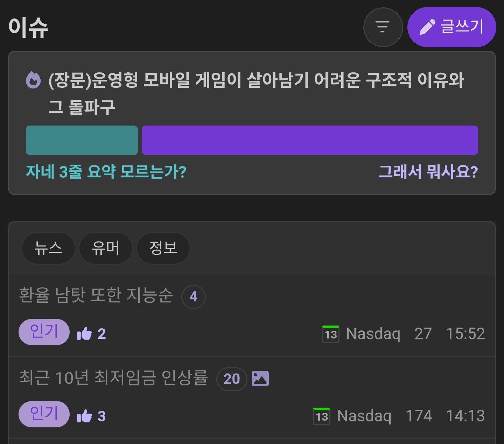Click the flame icon on hot post
504x444 pixels.
pos(34,80)
